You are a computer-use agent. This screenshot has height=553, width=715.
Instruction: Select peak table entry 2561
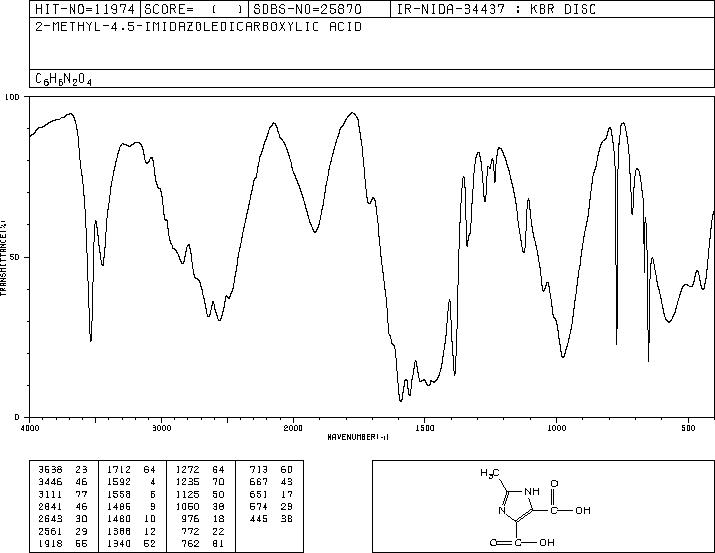click(51, 532)
